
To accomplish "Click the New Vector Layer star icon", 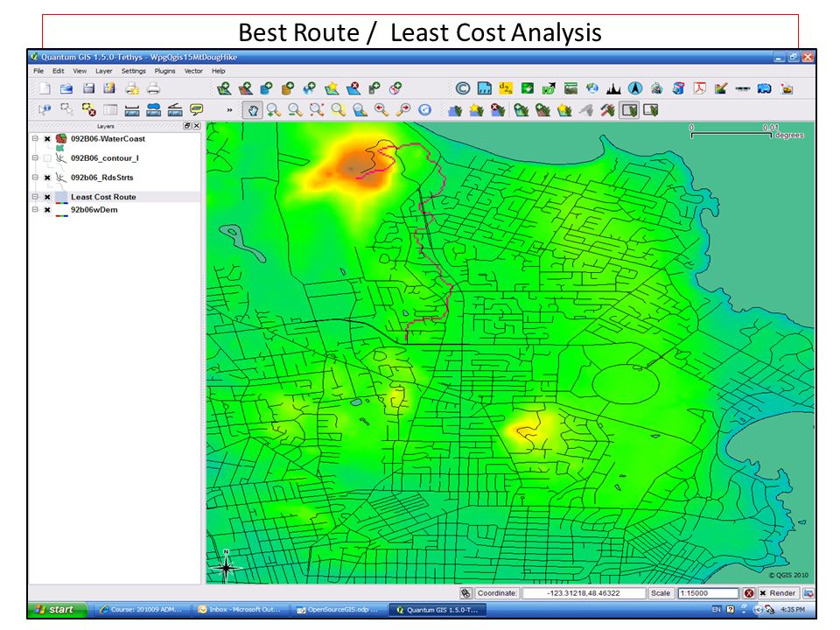I will (x=332, y=88).
